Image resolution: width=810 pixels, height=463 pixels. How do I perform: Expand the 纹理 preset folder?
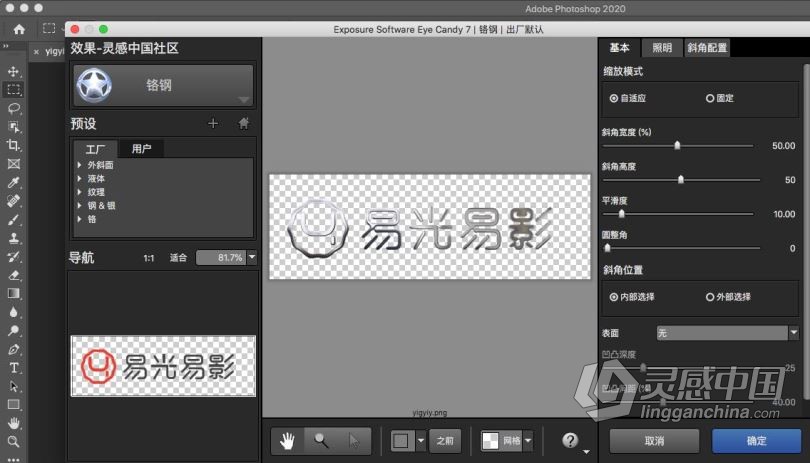click(x=80, y=192)
